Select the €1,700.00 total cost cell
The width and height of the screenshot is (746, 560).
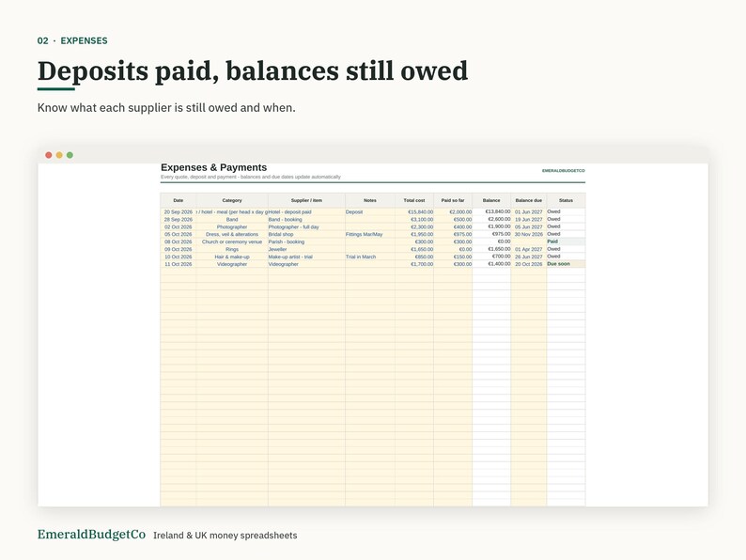click(x=414, y=264)
